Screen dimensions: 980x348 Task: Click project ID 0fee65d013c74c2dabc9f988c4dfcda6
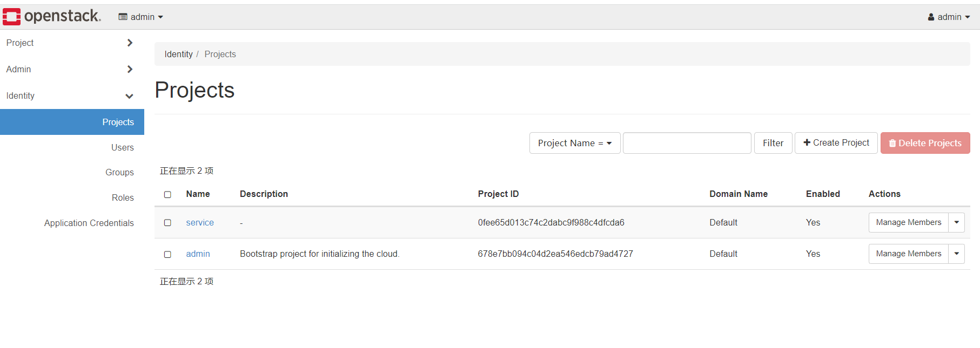551,222
